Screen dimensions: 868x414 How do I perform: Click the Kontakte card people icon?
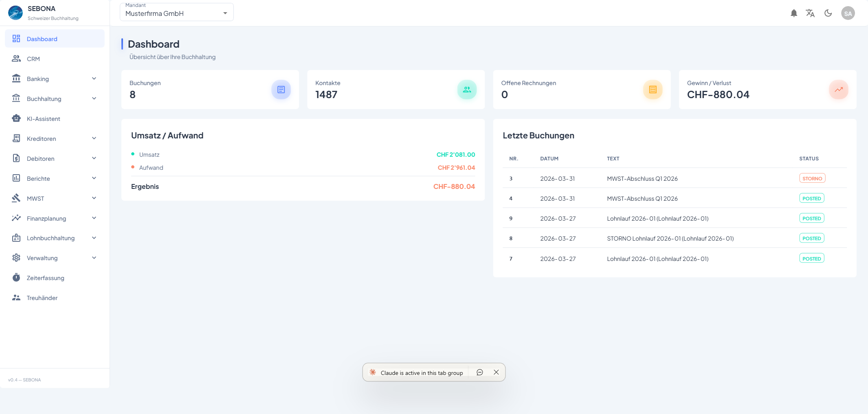pyautogui.click(x=467, y=90)
